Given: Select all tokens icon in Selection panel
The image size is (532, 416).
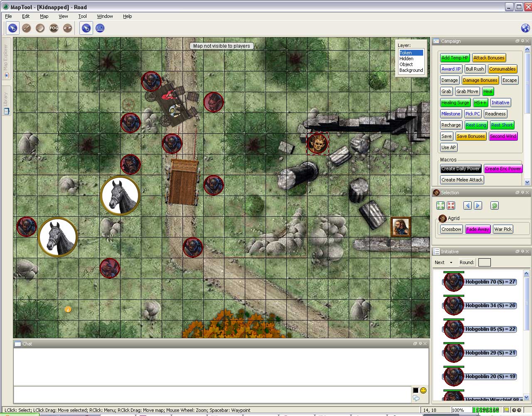Looking at the screenshot, I should coord(441,206).
